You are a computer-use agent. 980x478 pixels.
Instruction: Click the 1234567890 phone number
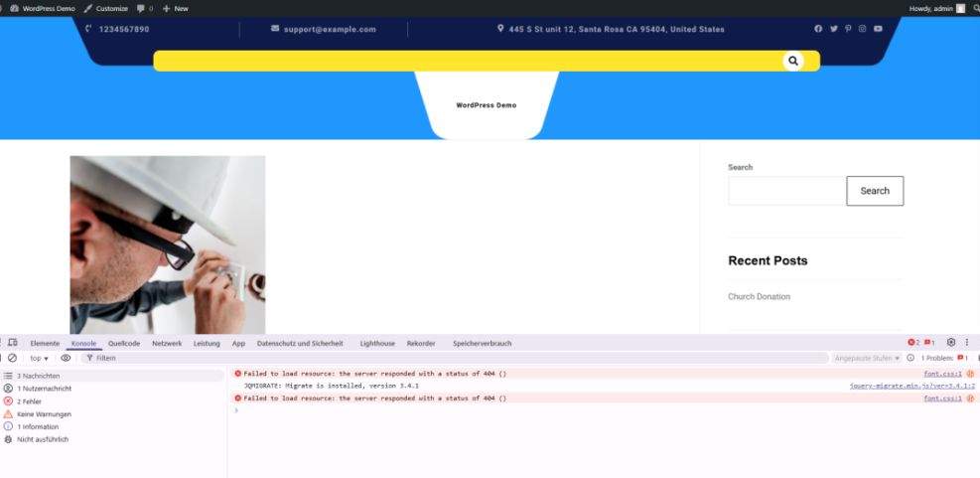124,30
